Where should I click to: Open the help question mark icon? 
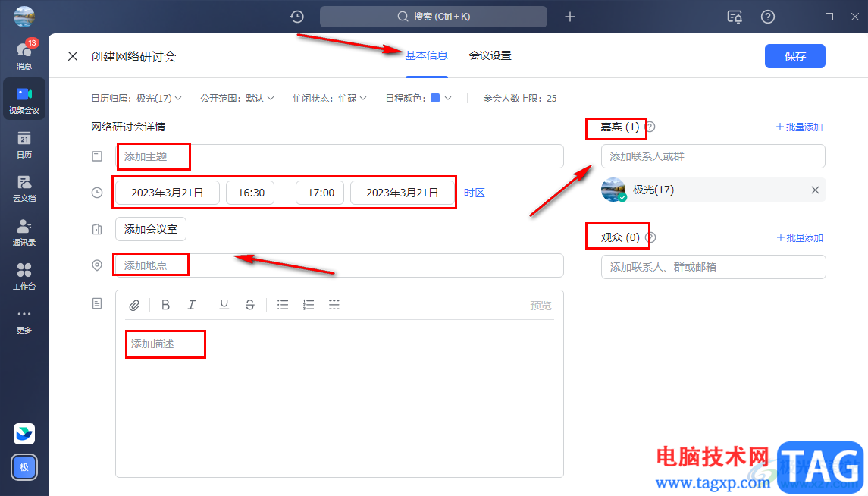(768, 17)
